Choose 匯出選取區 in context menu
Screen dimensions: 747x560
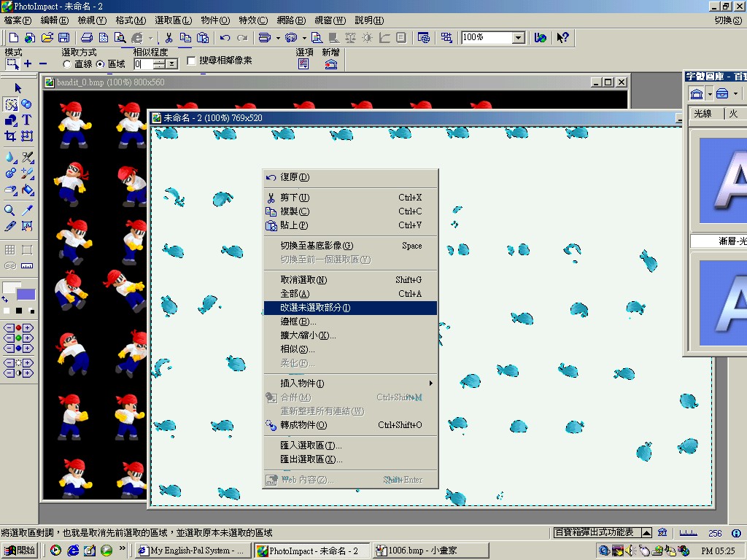(x=351, y=459)
